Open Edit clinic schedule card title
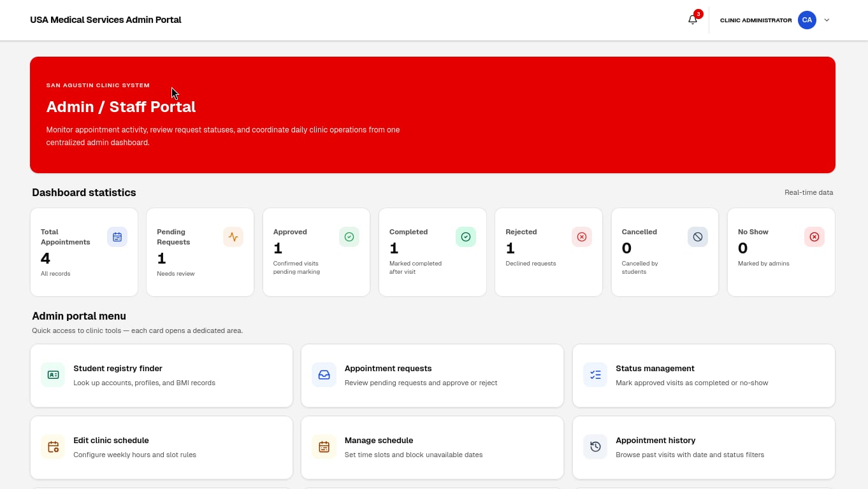The height and width of the screenshot is (489, 868). 111,441
